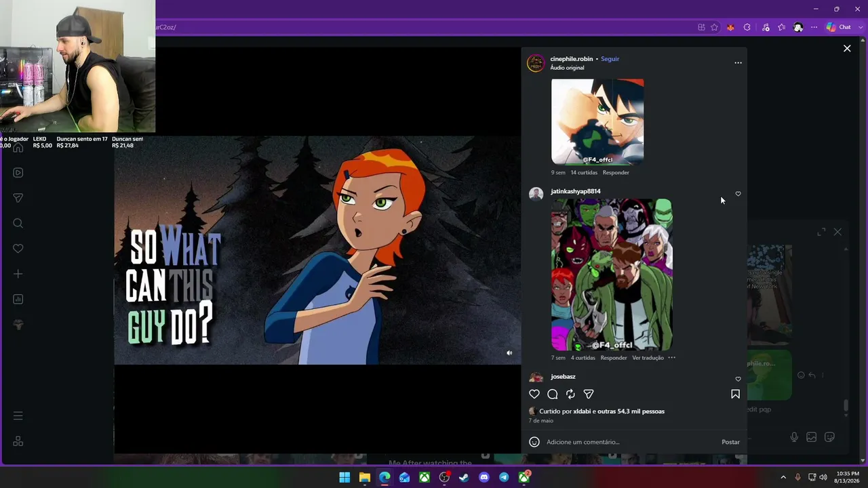Open more options for cinephile.robin post
Screen dimensions: 868x488
[738, 63]
